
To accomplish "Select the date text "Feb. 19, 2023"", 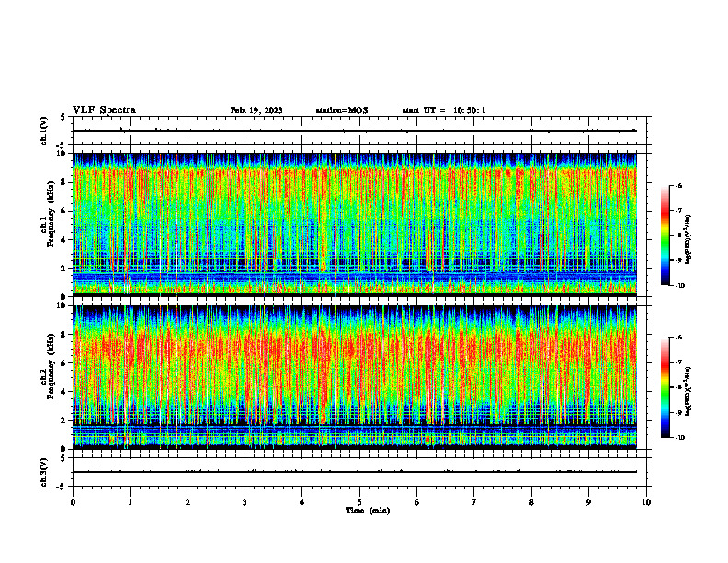I will click(x=256, y=110).
